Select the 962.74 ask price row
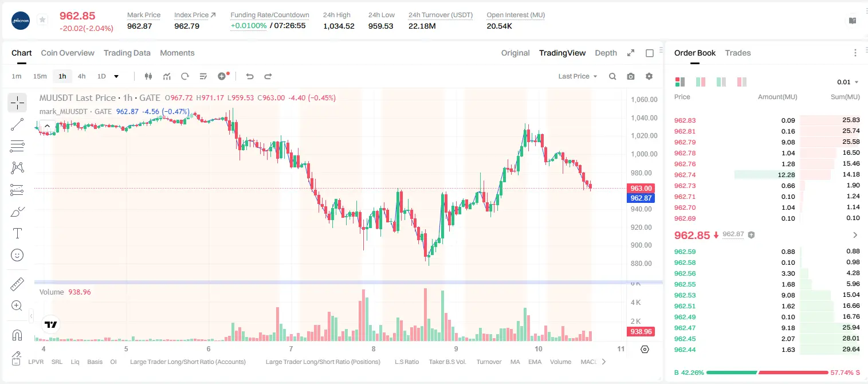Image resolution: width=868 pixels, height=384 pixels. pyautogui.click(x=767, y=175)
